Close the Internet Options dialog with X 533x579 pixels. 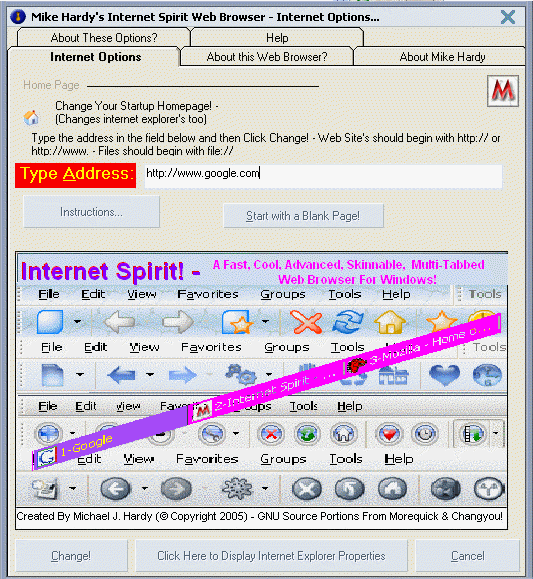pos(508,17)
